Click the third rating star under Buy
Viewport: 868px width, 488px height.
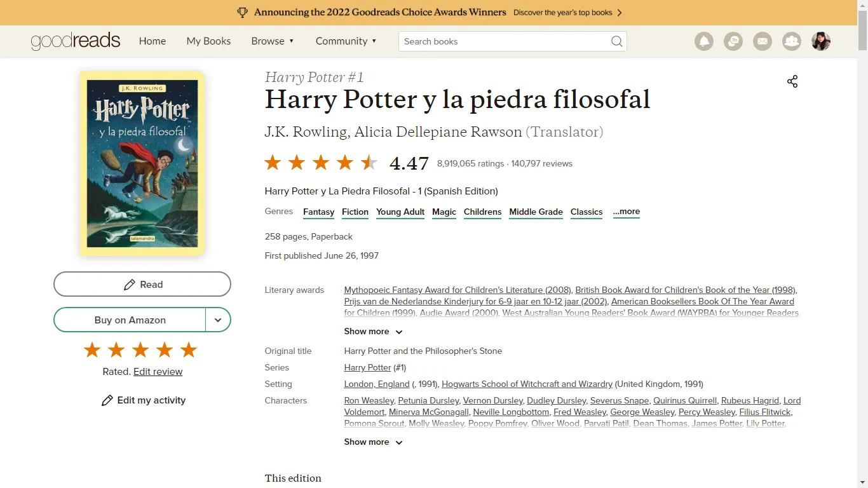(x=140, y=349)
